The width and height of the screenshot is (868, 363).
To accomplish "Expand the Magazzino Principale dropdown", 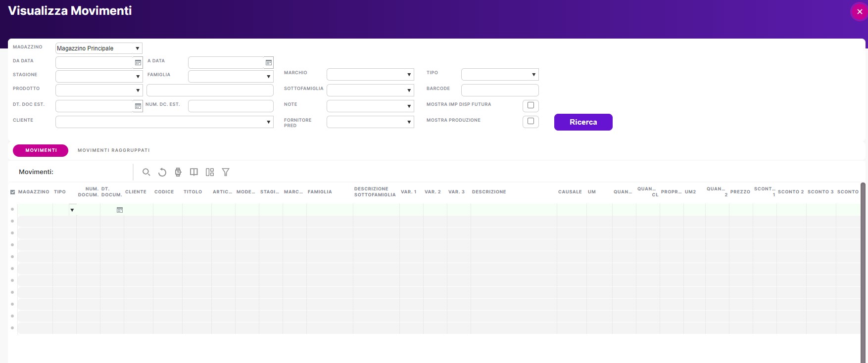I will pos(137,48).
